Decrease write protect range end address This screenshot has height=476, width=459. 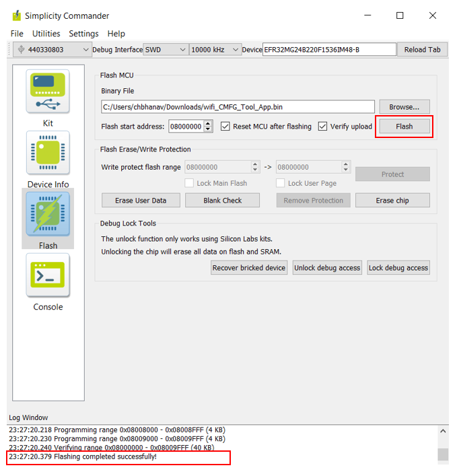pyautogui.click(x=346, y=170)
